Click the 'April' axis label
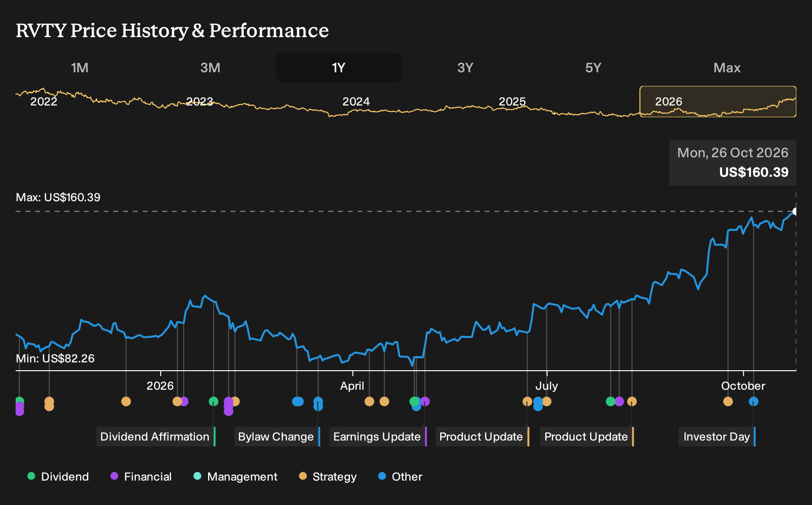The height and width of the screenshot is (505, 812). [x=352, y=386]
